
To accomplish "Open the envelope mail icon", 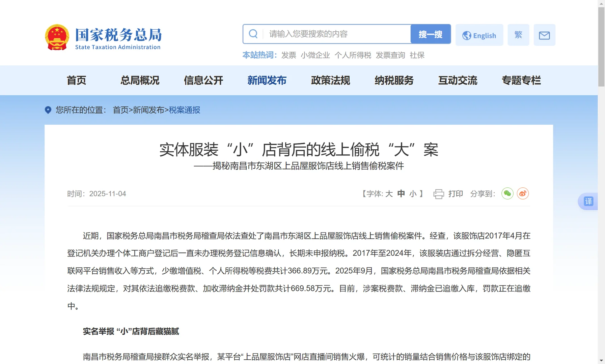I will pyautogui.click(x=544, y=35).
